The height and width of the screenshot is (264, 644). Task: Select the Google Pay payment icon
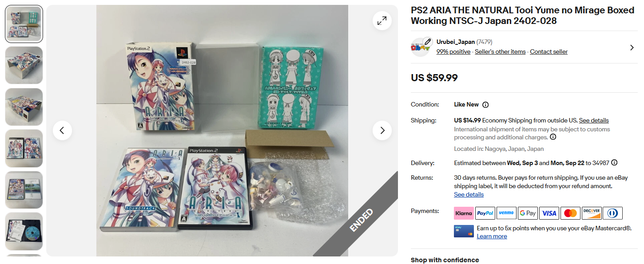528,213
